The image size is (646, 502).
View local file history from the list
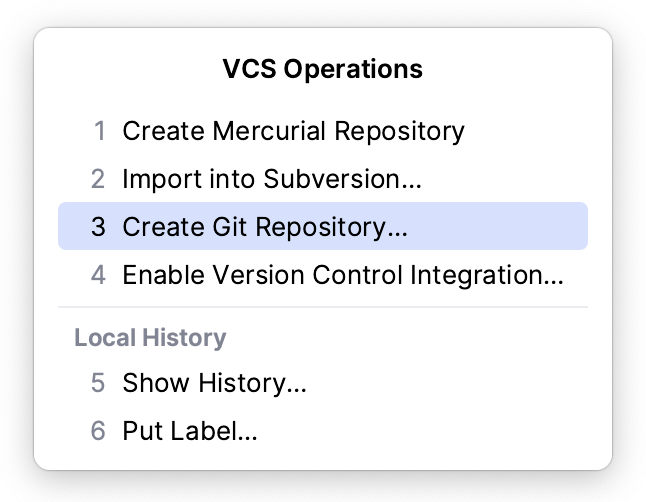point(214,383)
